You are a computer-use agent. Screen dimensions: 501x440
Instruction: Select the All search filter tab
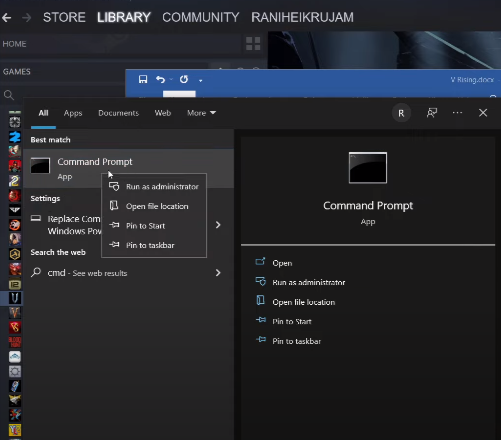[x=43, y=113]
